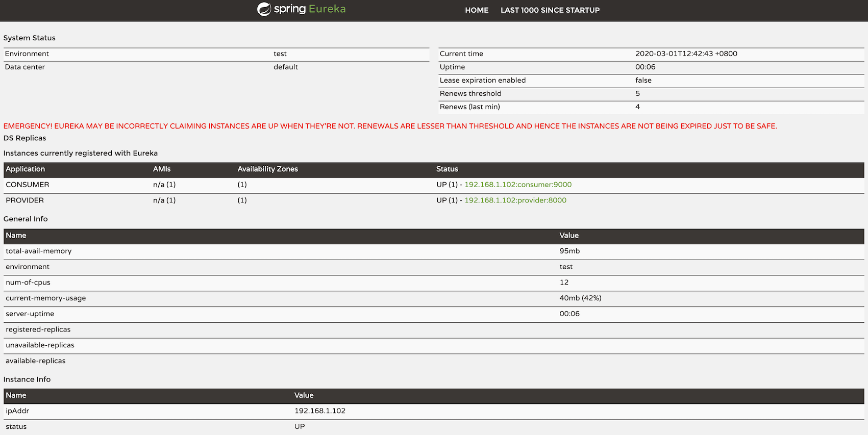
Task: Go to LAST 1000 SINCE STARTUP page
Action: click(550, 10)
